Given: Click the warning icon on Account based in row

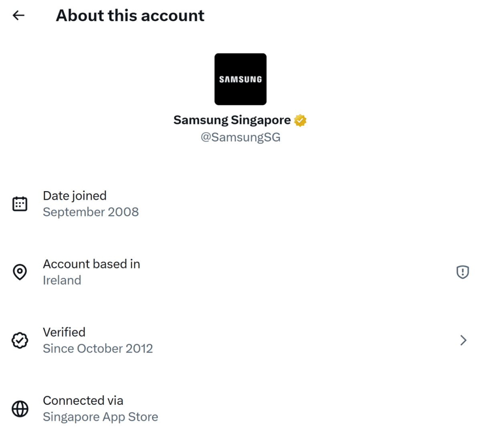Looking at the screenshot, I should [463, 272].
